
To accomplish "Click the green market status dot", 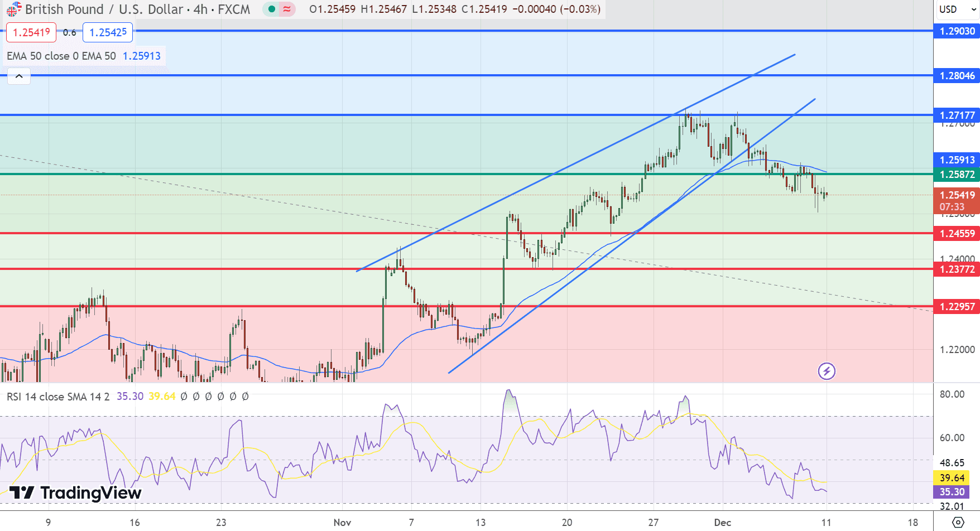I will click(x=272, y=9).
